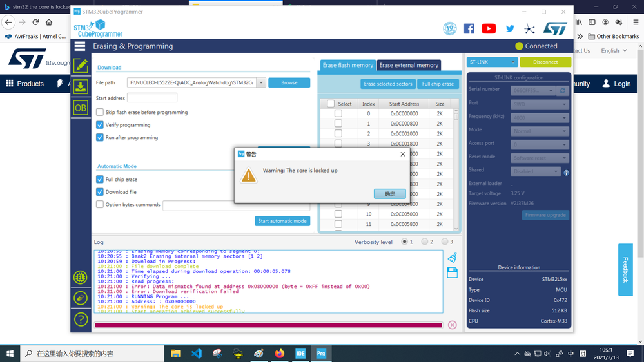
Task: Cancel the progress with the X circle icon
Action: (x=452, y=325)
